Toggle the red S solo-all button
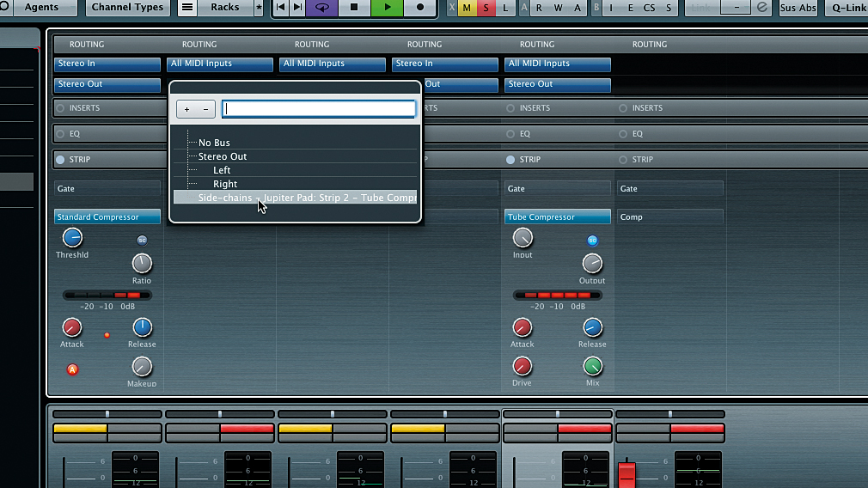868x488 pixels. [x=486, y=8]
